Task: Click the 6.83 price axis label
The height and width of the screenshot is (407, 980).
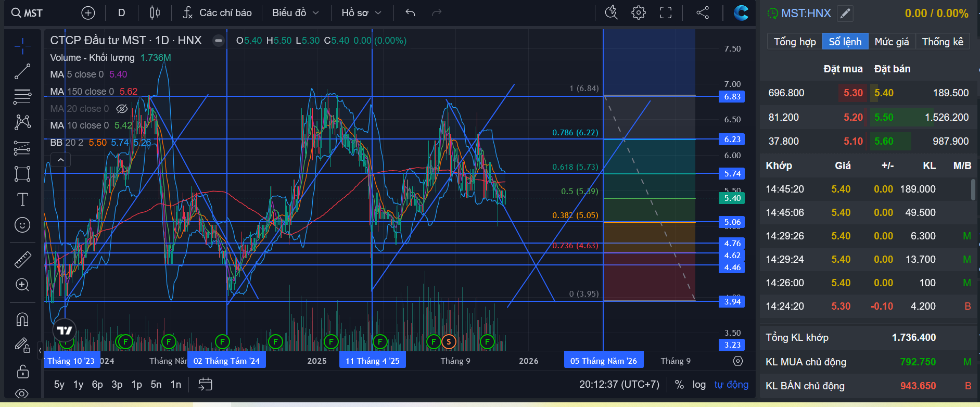Action: click(x=732, y=97)
